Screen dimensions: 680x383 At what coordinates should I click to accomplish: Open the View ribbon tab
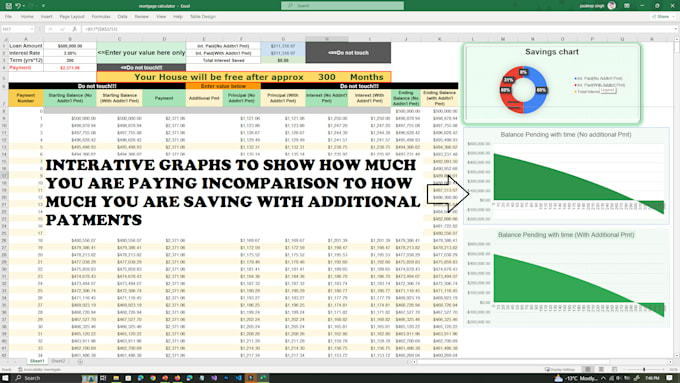[161, 16]
